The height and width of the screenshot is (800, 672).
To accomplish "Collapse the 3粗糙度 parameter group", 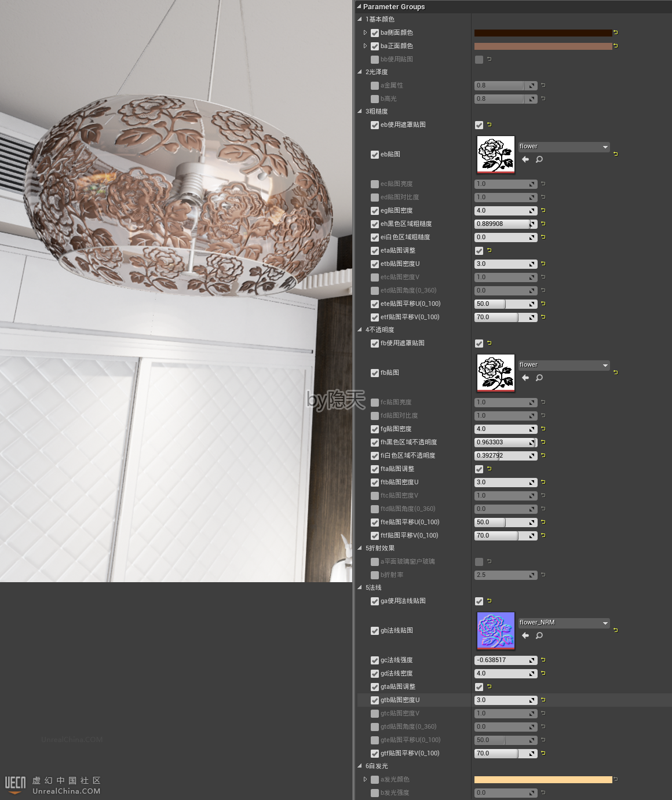I will [360, 111].
